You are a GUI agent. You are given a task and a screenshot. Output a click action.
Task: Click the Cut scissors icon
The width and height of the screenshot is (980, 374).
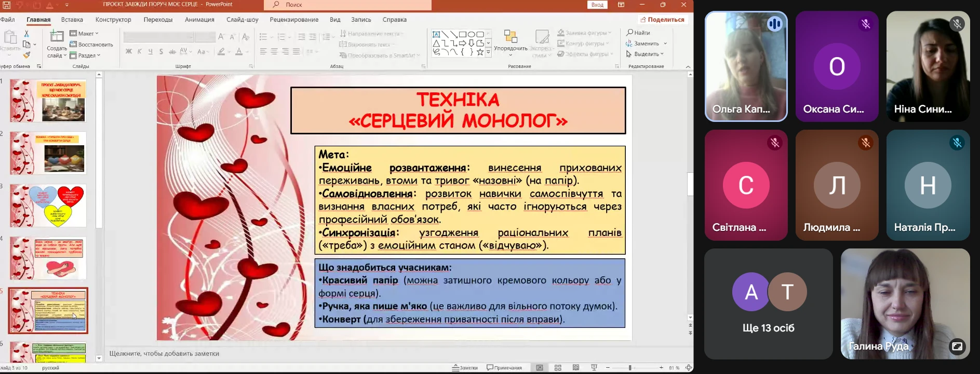(26, 34)
